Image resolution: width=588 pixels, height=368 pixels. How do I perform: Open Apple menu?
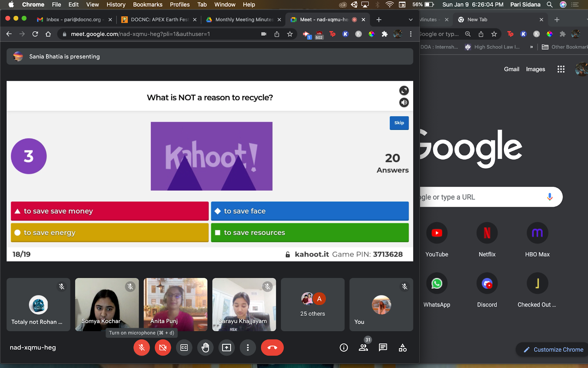[x=11, y=4]
